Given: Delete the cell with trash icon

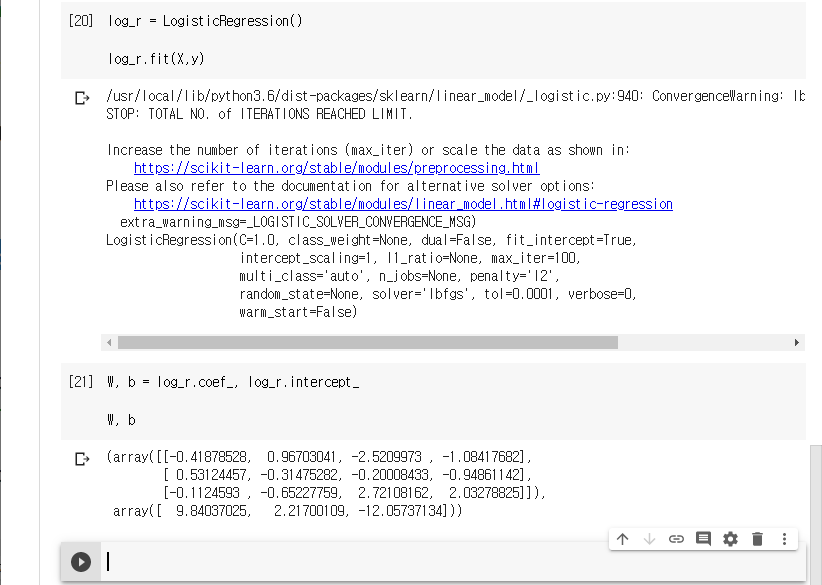Looking at the screenshot, I should coord(757,539).
